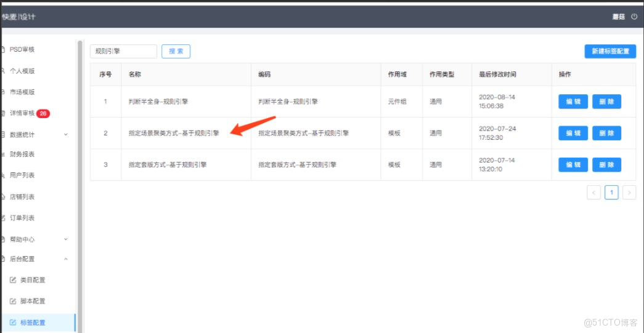Image resolution: width=644 pixels, height=333 pixels.
Task: Select page 1 in pagination
Action: (x=611, y=192)
